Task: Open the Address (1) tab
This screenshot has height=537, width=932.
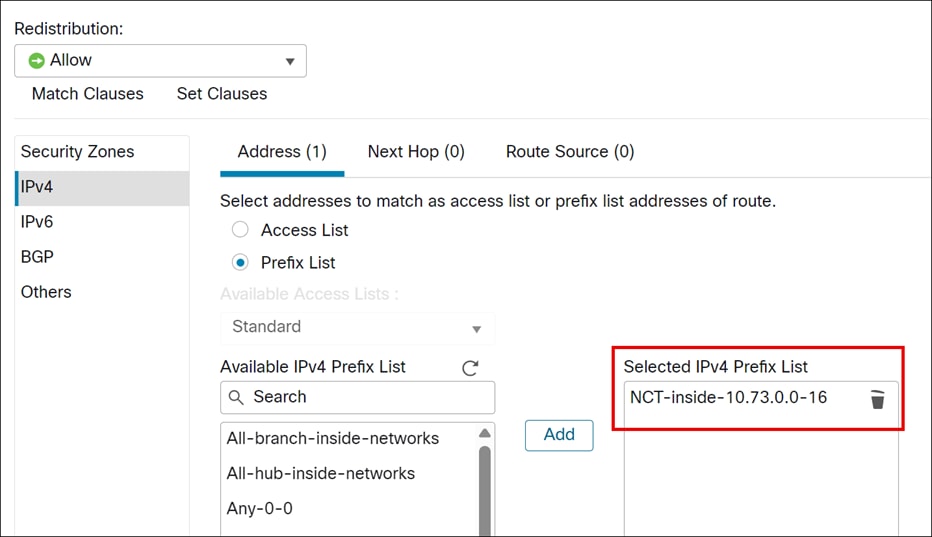Action: (x=282, y=152)
